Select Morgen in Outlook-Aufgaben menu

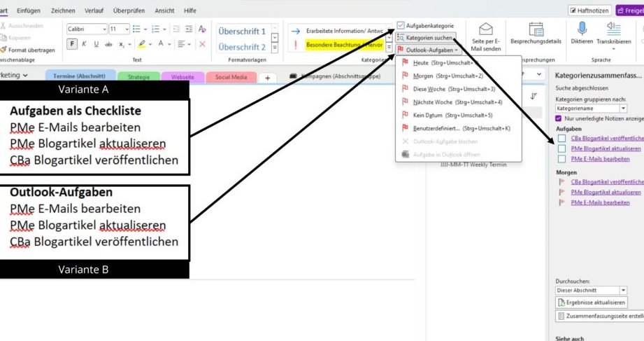pos(459,76)
